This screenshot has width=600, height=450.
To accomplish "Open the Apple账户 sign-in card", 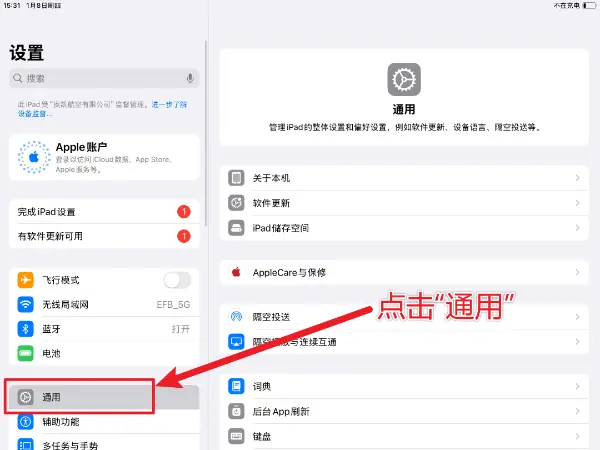I will pos(104,157).
